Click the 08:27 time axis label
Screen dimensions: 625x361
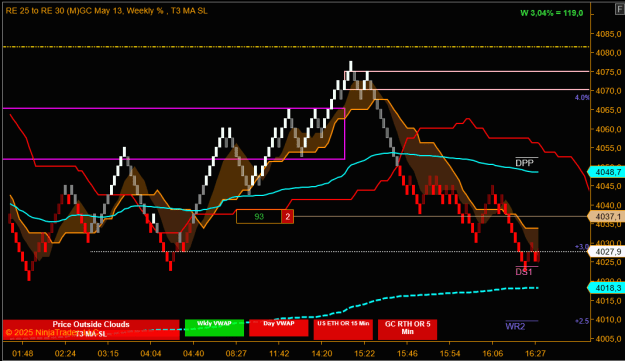point(236,353)
